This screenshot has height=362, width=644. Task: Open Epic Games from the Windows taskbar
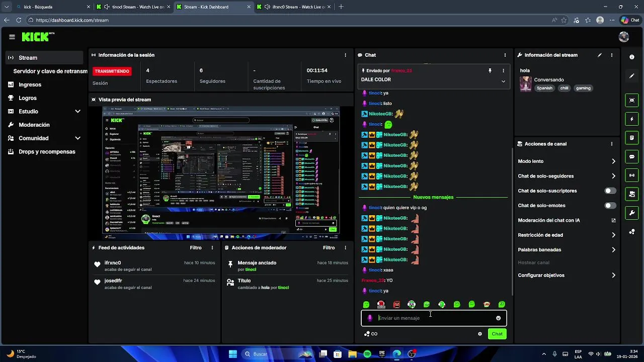[382, 354]
